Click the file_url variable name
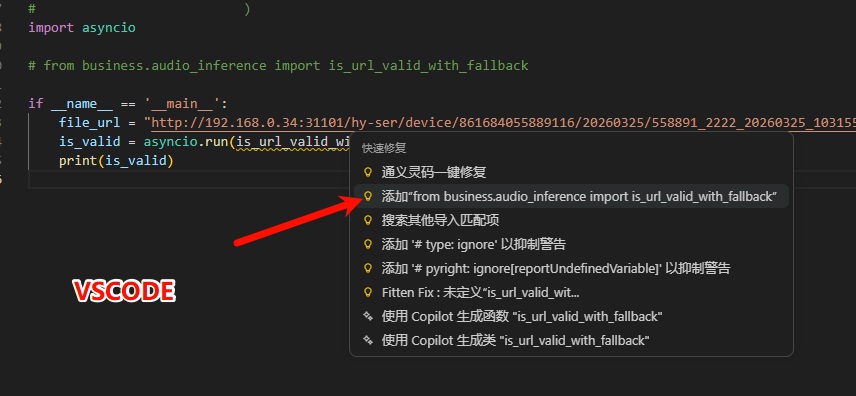 point(90,123)
